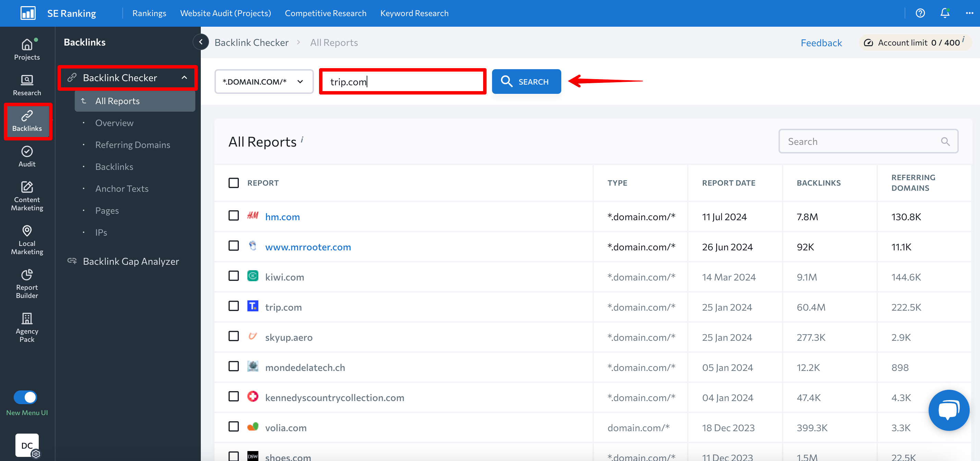Collapse the Backlink Checker submenu

click(184, 77)
